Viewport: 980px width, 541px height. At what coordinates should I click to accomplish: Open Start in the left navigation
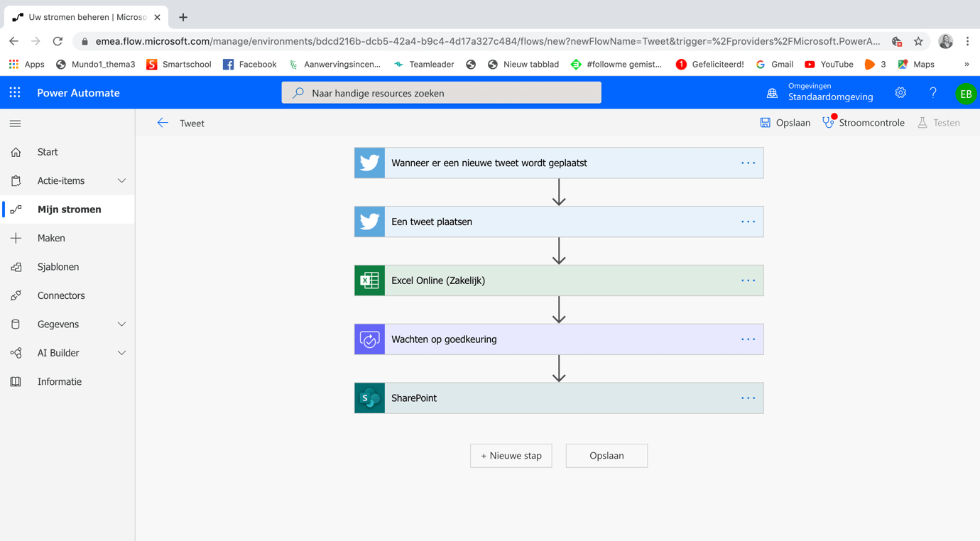coord(67,152)
